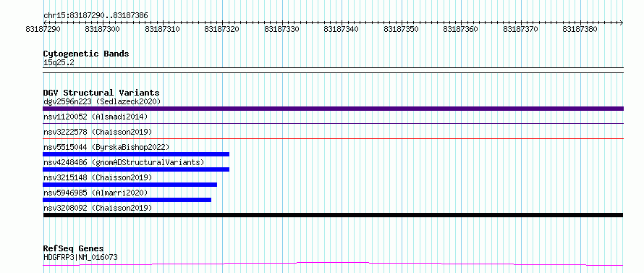Click the chr15:83187290..83187386 region label
This screenshot has width=644, height=273.
[x=96, y=15]
